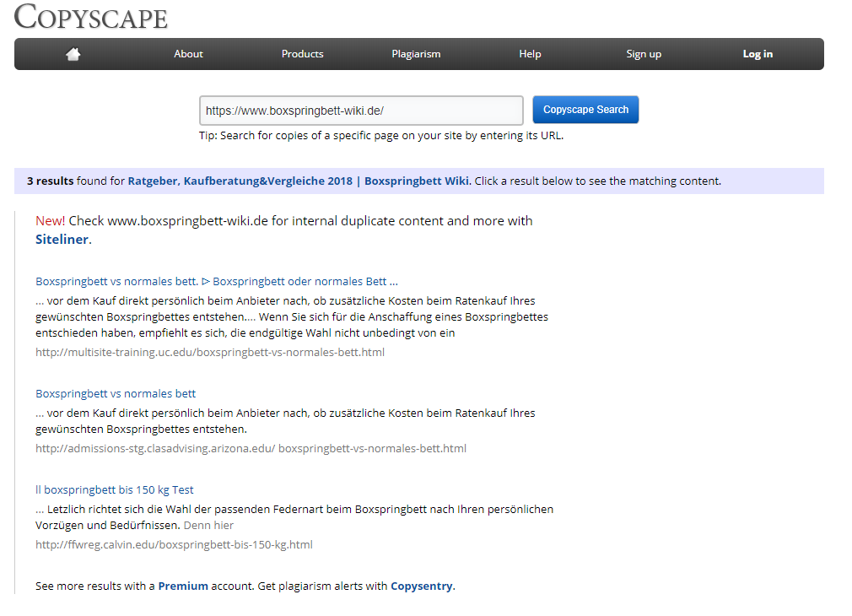Open the Siteliner link
852x616 pixels.
click(62, 239)
